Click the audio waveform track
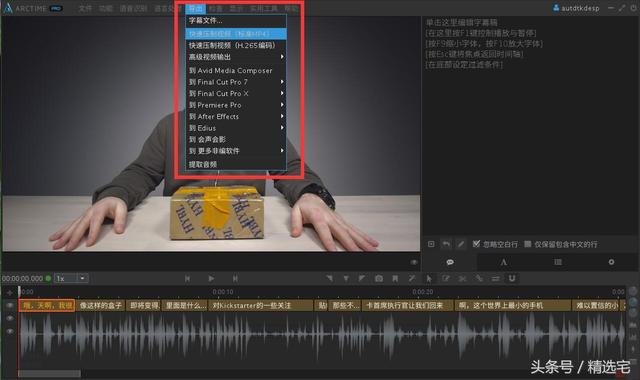Viewport: 640px width, 380px height. click(x=322, y=335)
